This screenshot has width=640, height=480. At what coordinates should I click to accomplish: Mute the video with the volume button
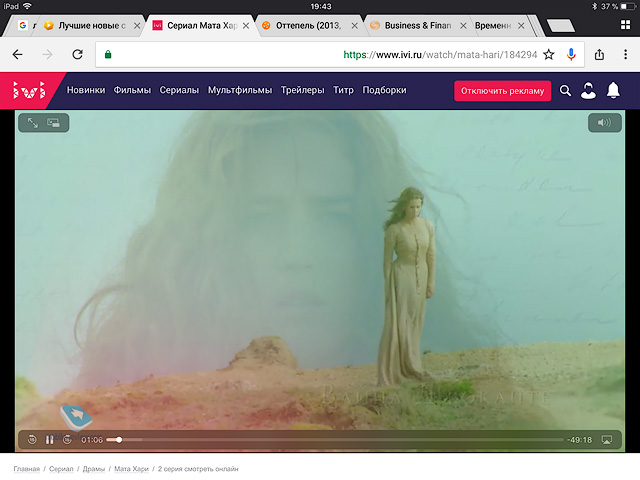coord(604,122)
